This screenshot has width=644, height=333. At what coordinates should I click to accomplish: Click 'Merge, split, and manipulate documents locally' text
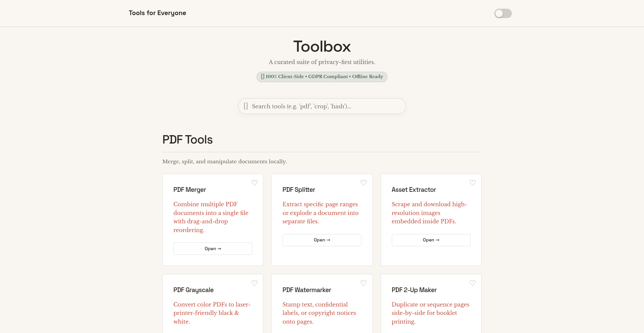pos(224,161)
